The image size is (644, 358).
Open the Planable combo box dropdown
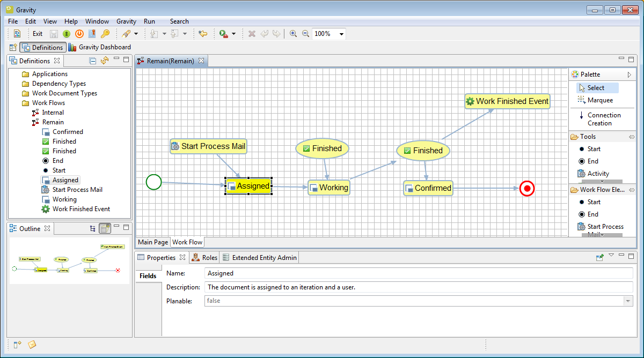(628, 301)
